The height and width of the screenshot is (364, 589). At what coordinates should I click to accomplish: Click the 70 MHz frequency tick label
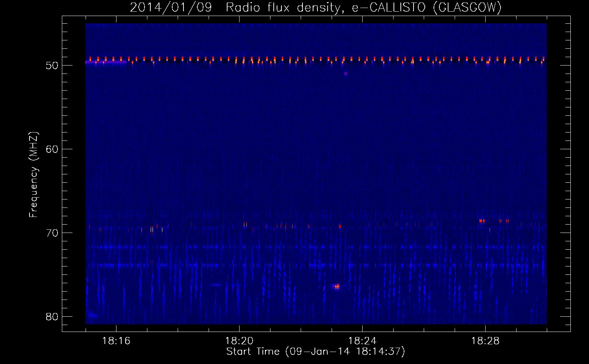(52, 233)
